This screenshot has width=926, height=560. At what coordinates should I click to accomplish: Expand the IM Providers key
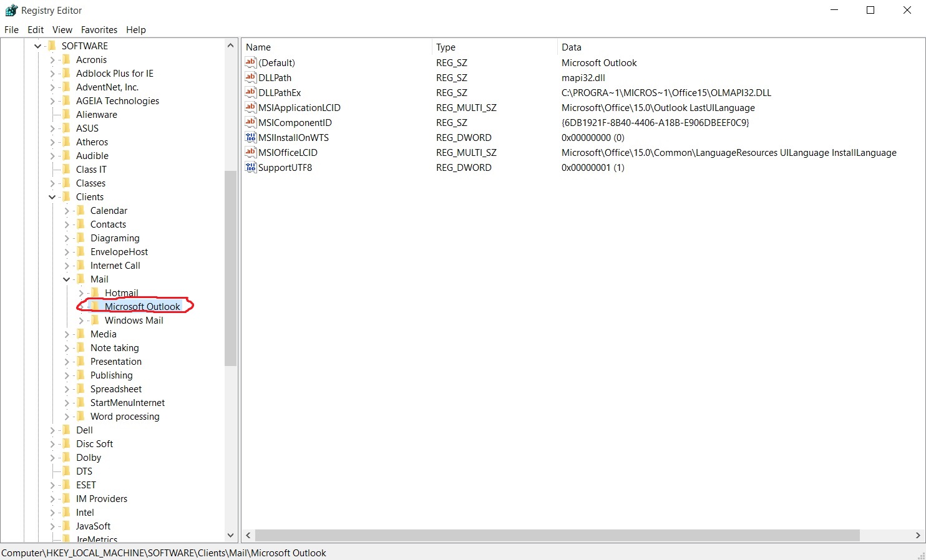52,499
